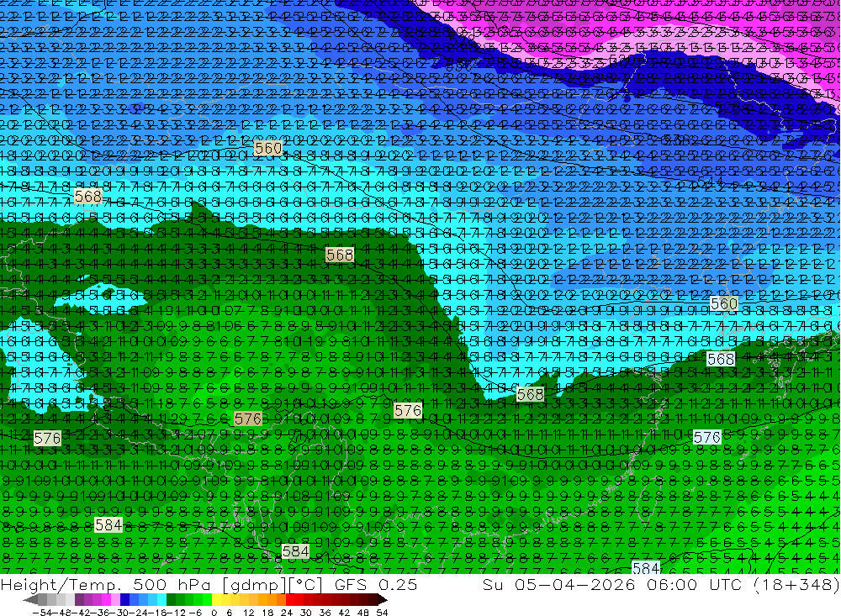Click the '24' legend value
The height and width of the screenshot is (616, 841).
287,613
